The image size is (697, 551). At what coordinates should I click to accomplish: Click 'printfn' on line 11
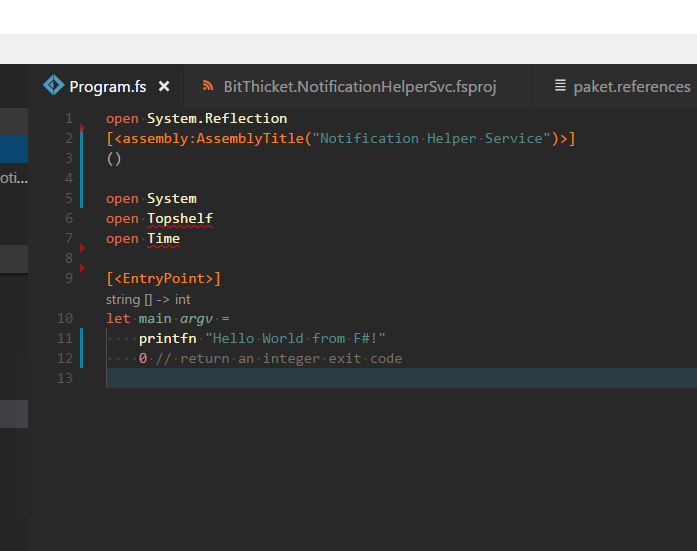click(x=168, y=339)
